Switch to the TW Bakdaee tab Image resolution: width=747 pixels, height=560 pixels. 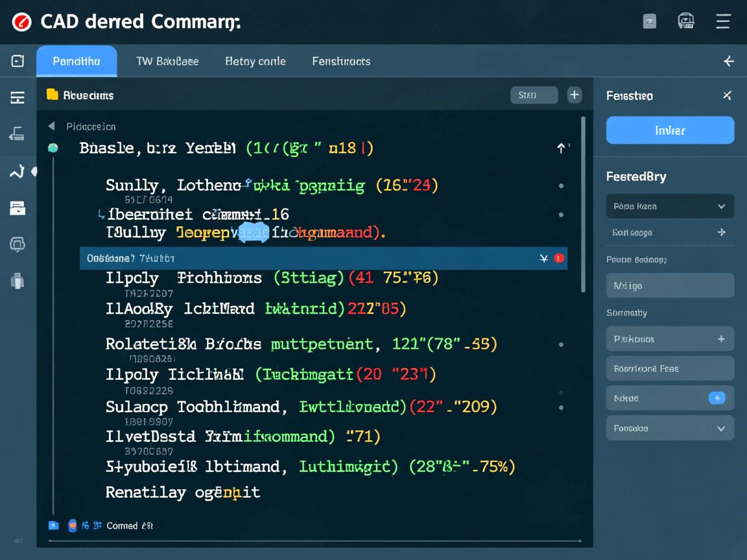click(167, 62)
